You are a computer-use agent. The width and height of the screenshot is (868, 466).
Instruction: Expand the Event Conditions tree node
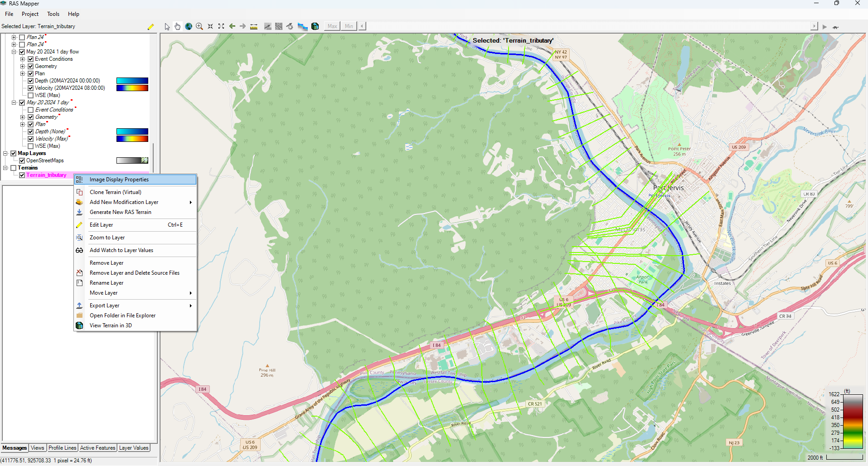(x=22, y=59)
